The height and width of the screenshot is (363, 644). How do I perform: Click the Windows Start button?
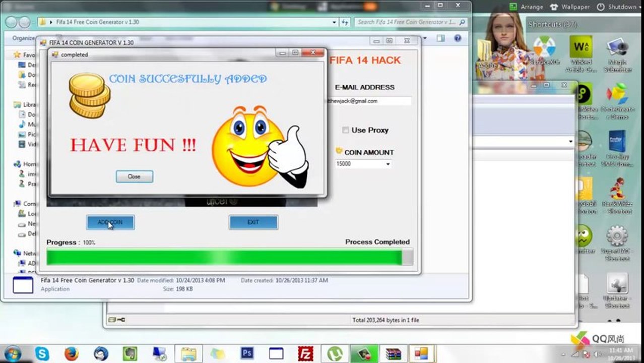pos(13,353)
